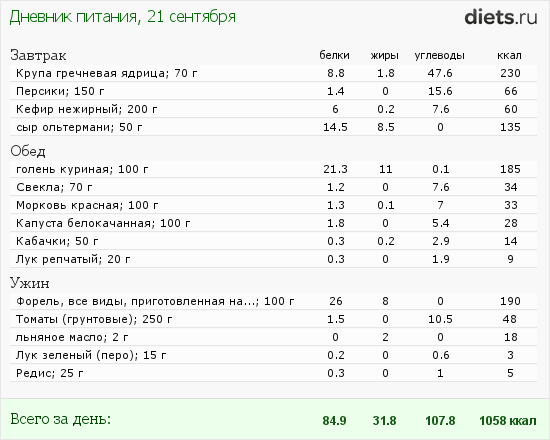Screen dimensions: 550x440
Task: Select row "Форель, все виды, приготовленная на..."
Action: point(273,301)
